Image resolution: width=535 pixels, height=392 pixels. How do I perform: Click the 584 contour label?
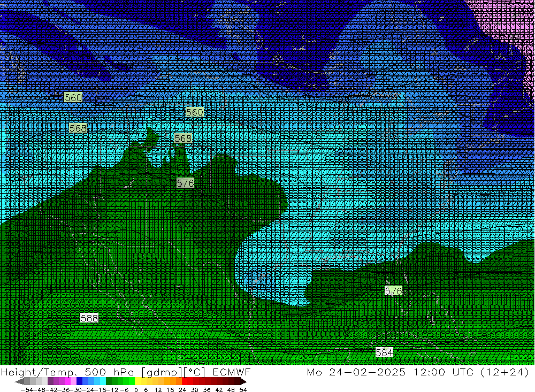[384, 352]
